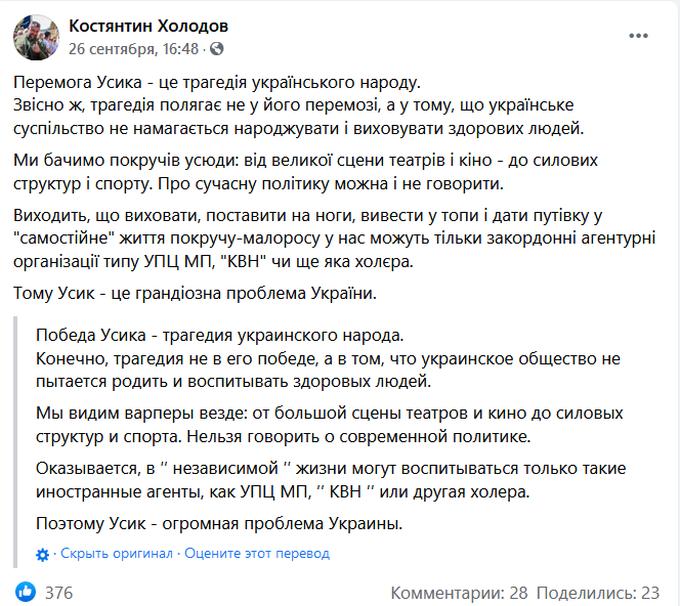Click the translated line Поэтому Усик - огромная проблема

click(219, 523)
